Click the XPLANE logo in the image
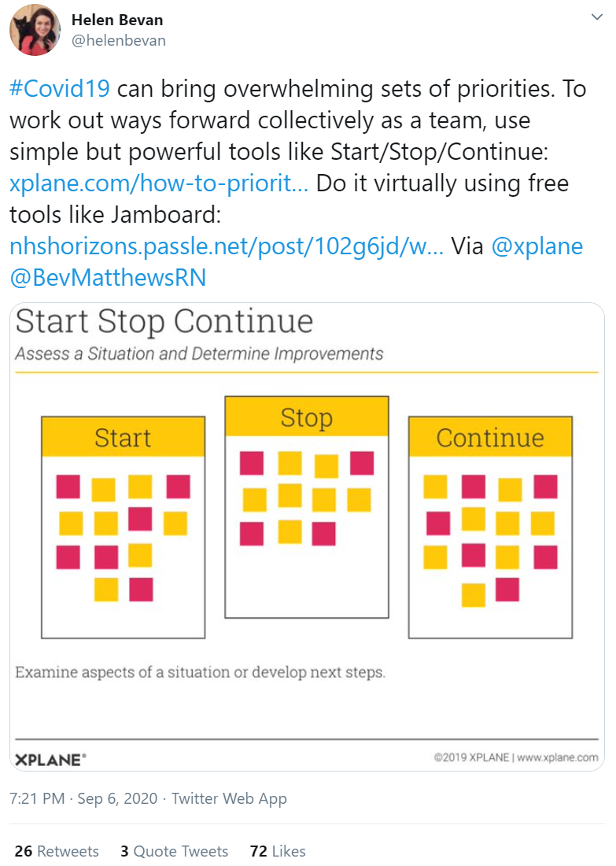The image size is (616, 866). [x=50, y=760]
